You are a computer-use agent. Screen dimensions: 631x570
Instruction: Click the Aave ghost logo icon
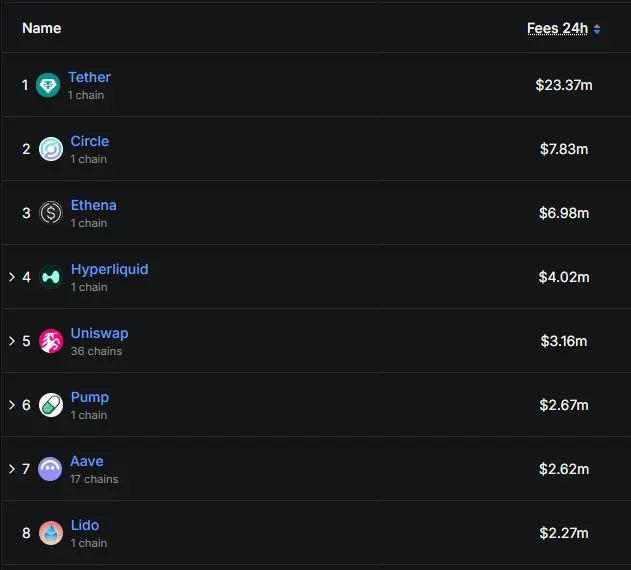(50, 469)
